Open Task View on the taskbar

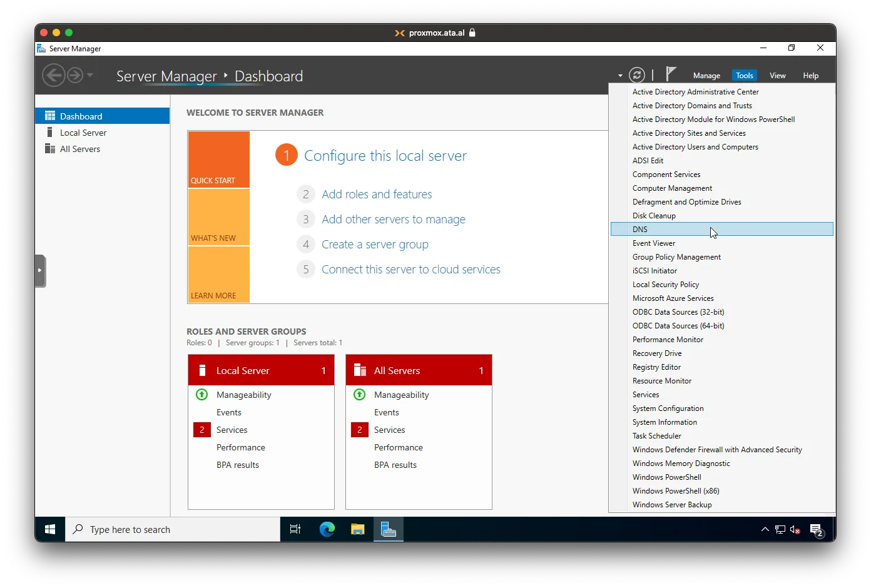(295, 529)
